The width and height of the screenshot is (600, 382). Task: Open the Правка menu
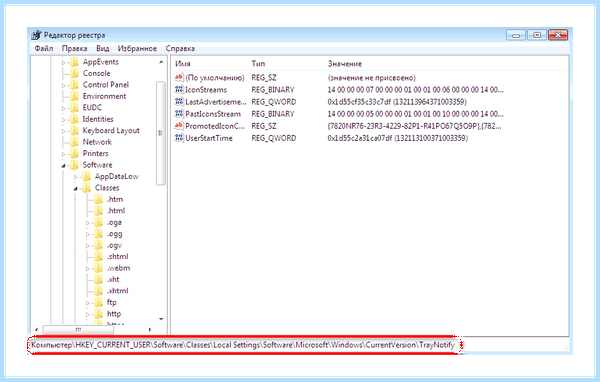click(75, 49)
